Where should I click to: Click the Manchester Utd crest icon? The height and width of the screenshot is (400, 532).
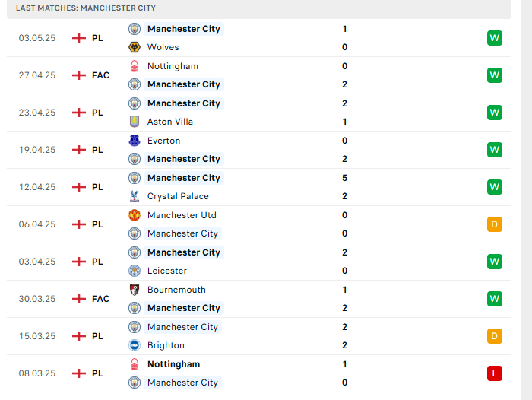(135, 215)
